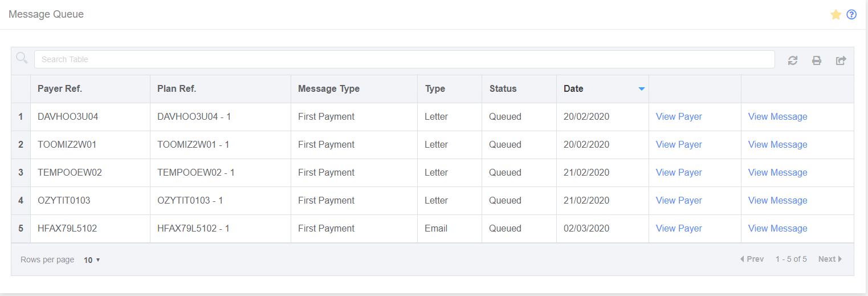Image resolution: width=868 pixels, height=296 pixels.
Task: Click the Search Table input field
Action: point(404,59)
